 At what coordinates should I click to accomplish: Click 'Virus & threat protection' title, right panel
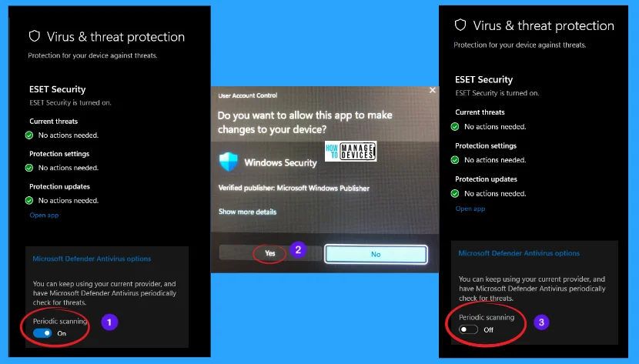[x=544, y=25]
